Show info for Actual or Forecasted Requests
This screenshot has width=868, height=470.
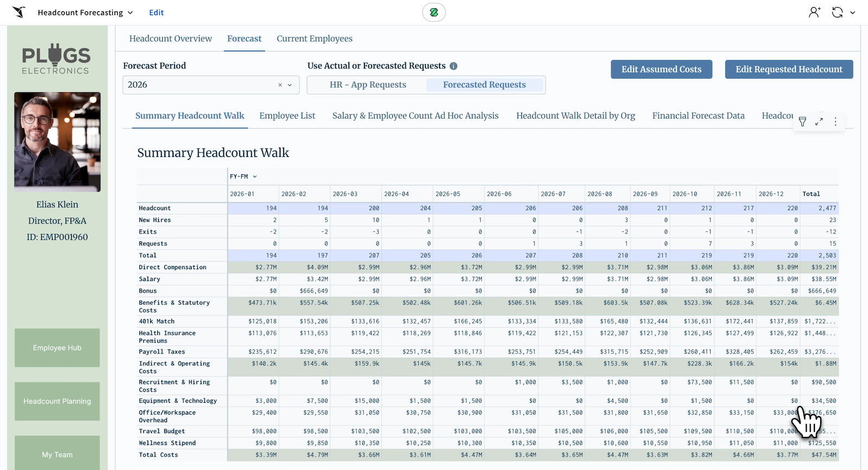454,66
